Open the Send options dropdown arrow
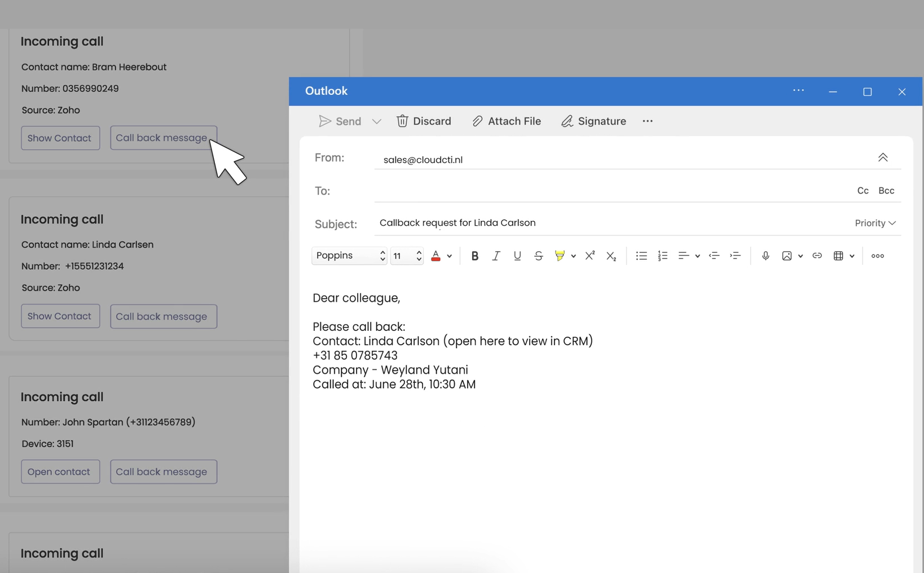The image size is (924, 573). coord(377,121)
